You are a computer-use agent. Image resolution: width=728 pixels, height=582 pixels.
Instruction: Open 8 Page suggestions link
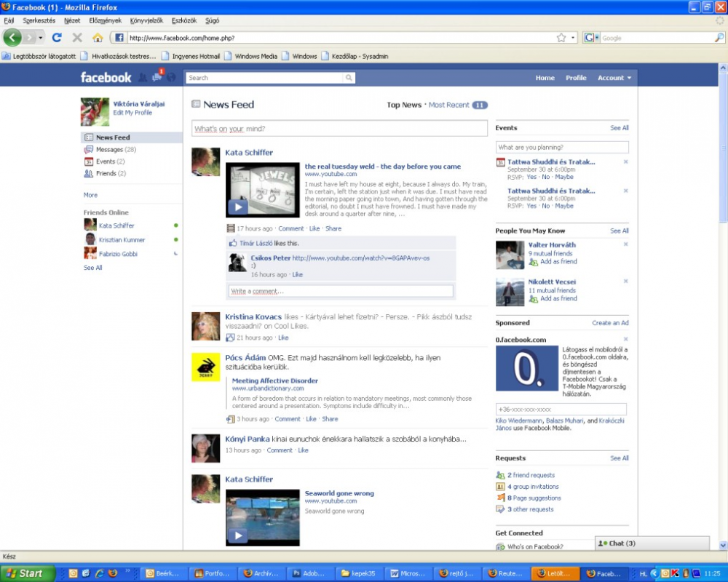tap(534, 498)
